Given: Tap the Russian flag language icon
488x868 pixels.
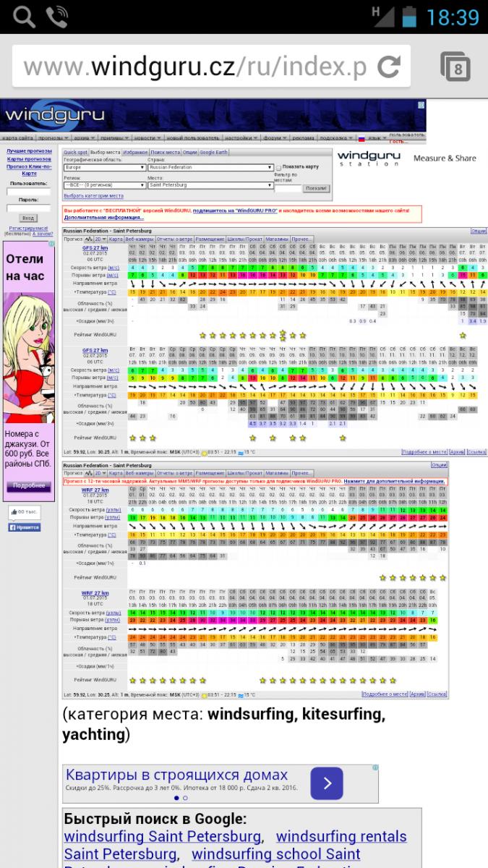Looking at the screenshot, I should tap(361, 137).
